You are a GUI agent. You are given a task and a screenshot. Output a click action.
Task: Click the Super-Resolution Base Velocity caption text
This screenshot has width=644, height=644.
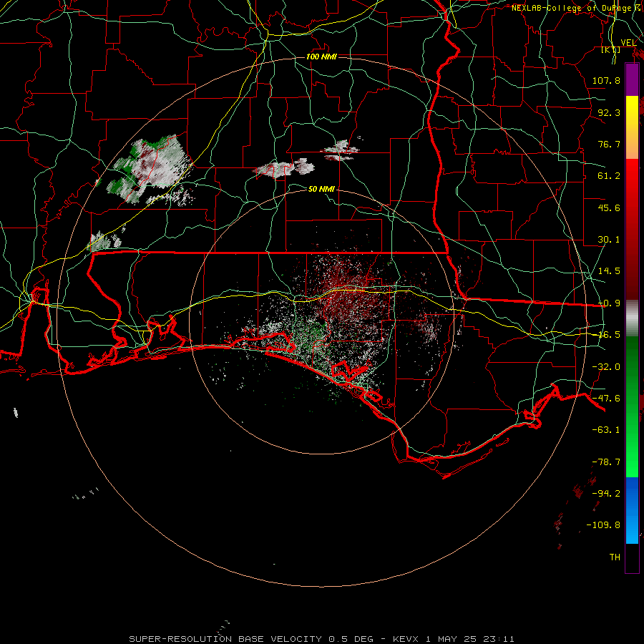tap(321, 639)
